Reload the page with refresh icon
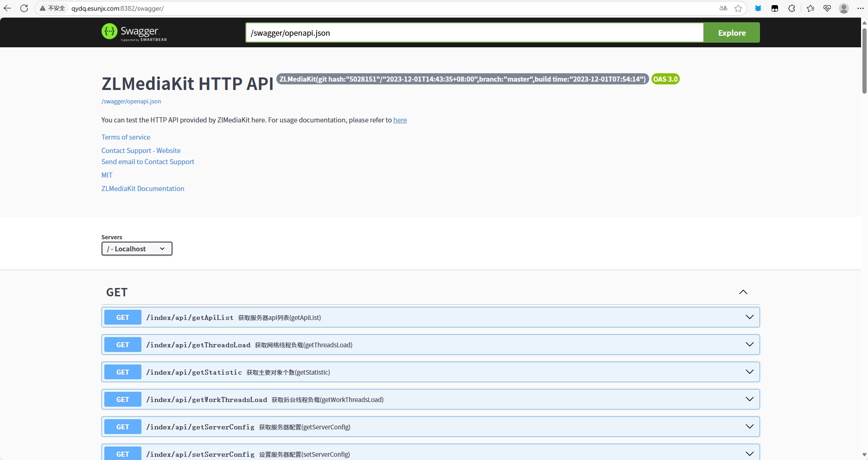 [x=24, y=8]
